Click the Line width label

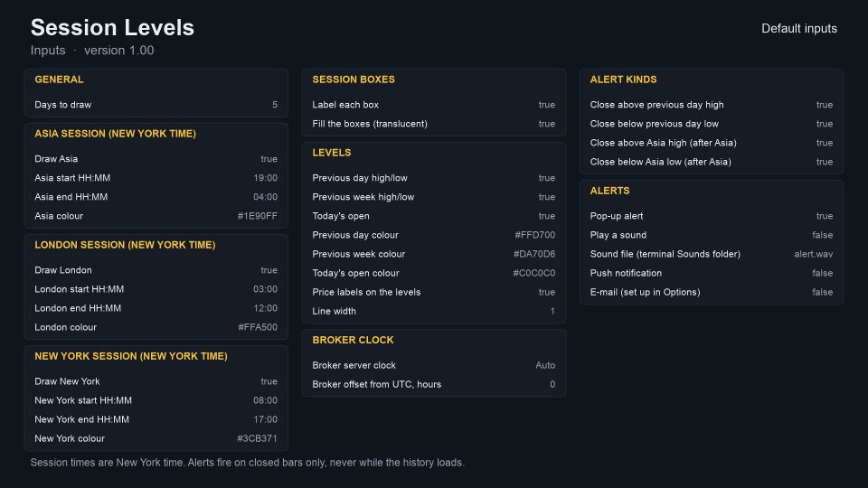tap(335, 311)
